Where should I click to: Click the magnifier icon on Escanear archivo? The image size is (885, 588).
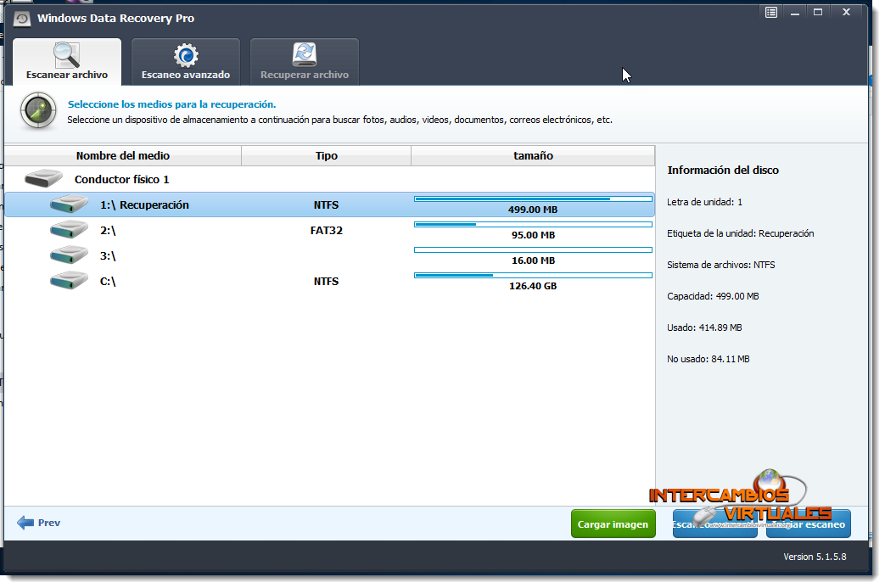coord(66,55)
